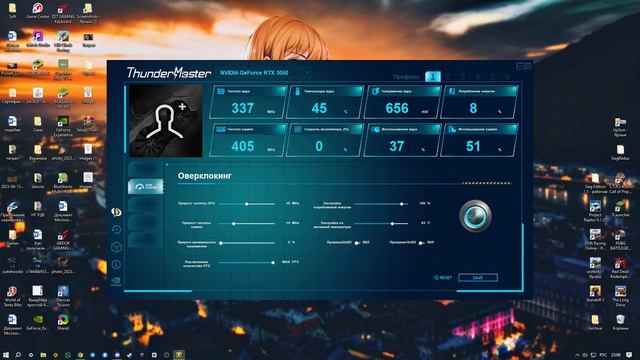Open the BlueStacks desktop icon

point(63,182)
